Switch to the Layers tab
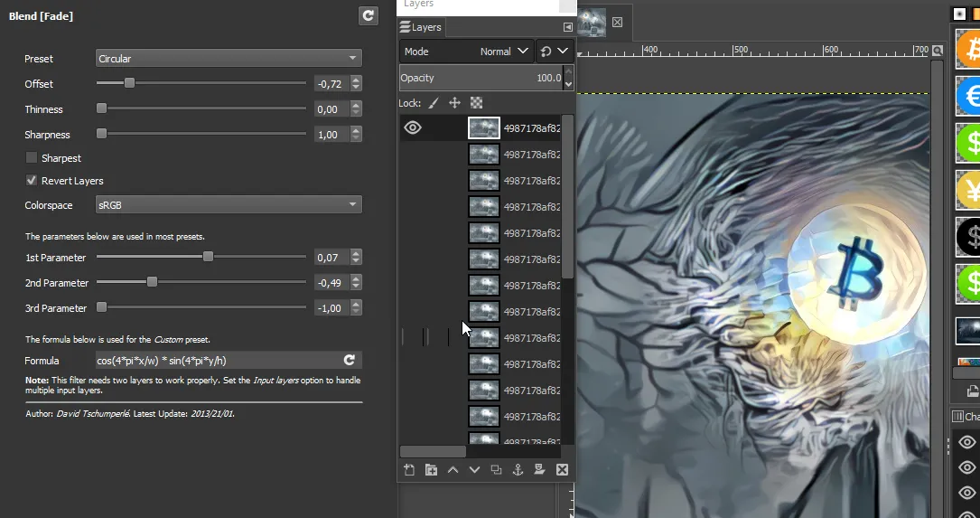Viewport: 980px width, 518px height. 421,27
